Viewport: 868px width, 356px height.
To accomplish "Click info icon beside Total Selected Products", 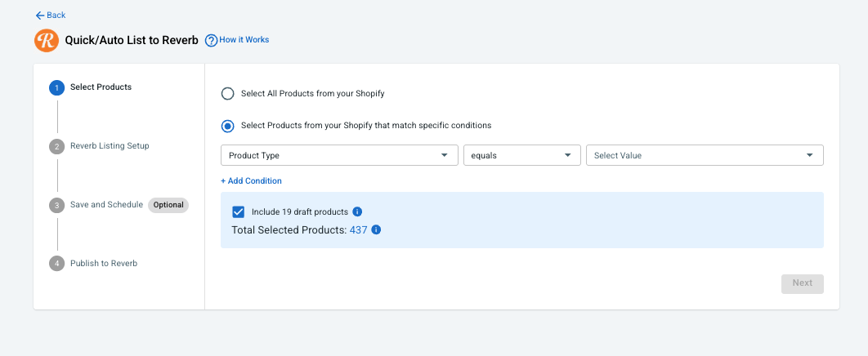I will pyautogui.click(x=377, y=230).
